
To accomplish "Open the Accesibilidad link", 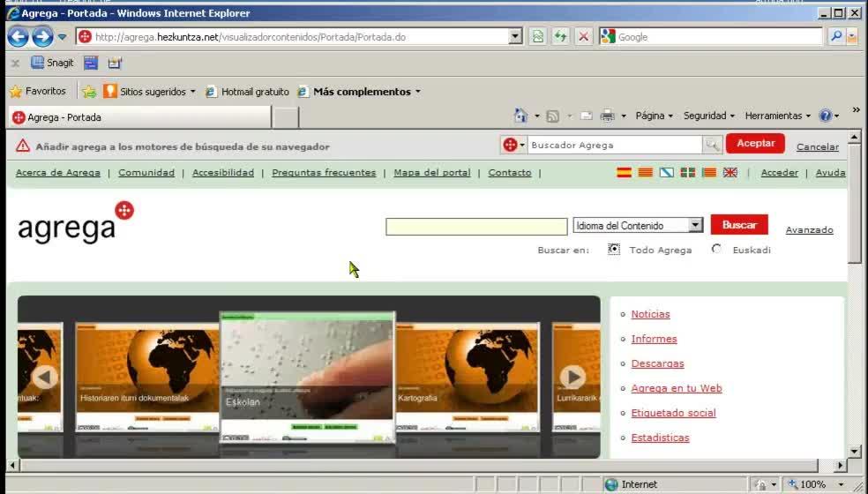I will [223, 173].
